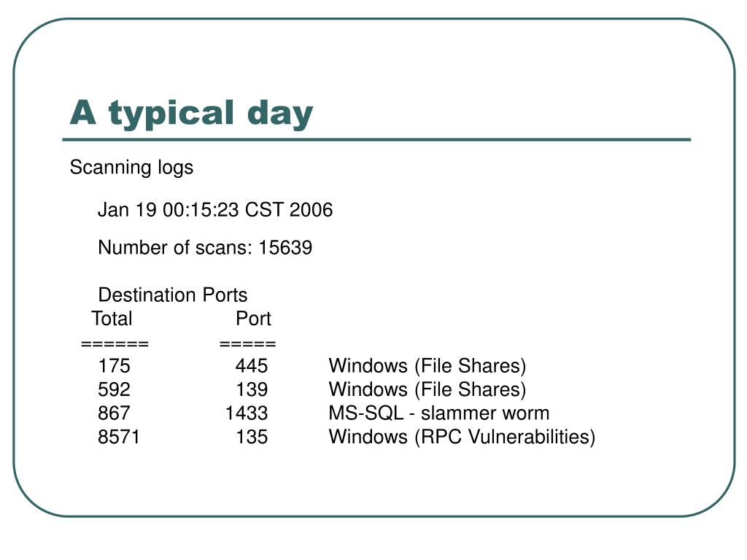
Task: Select the "Scanning logs" heading text
Action: [x=131, y=168]
